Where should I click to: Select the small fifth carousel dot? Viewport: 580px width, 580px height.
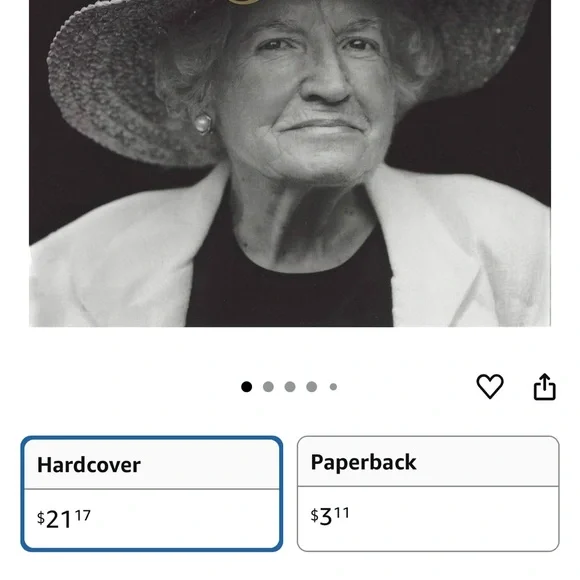click(x=333, y=387)
